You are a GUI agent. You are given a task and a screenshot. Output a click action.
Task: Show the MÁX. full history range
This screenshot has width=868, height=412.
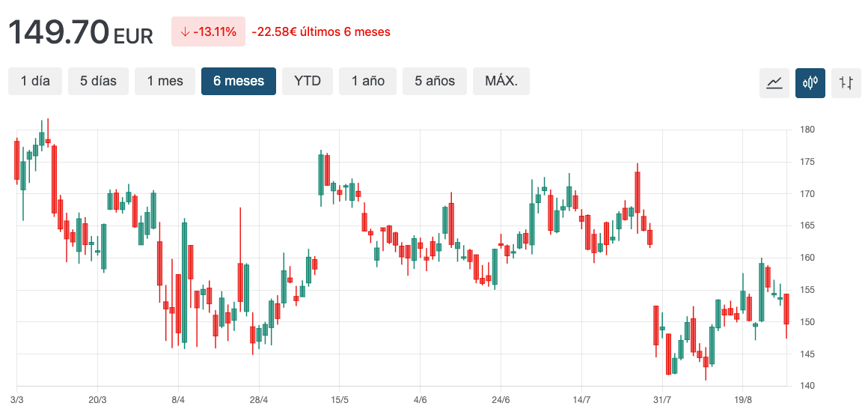pos(501,81)
